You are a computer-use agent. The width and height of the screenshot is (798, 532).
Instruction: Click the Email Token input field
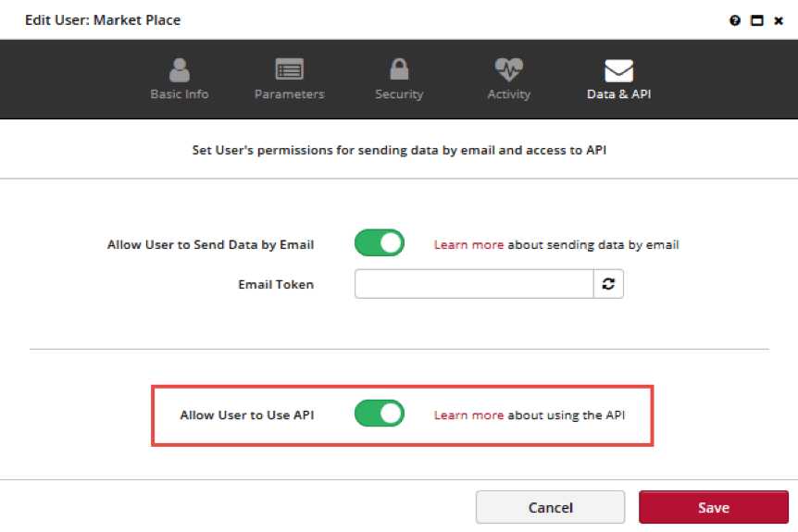pos(474,284)
